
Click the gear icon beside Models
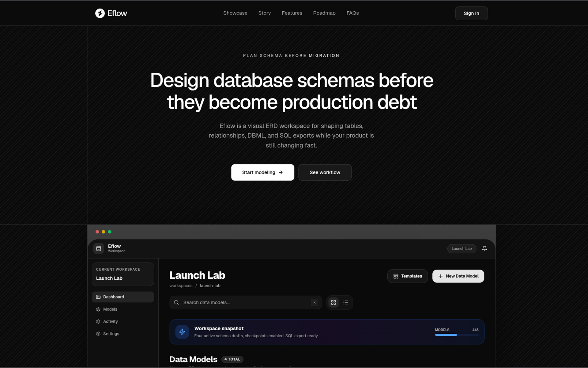[98, 309]
